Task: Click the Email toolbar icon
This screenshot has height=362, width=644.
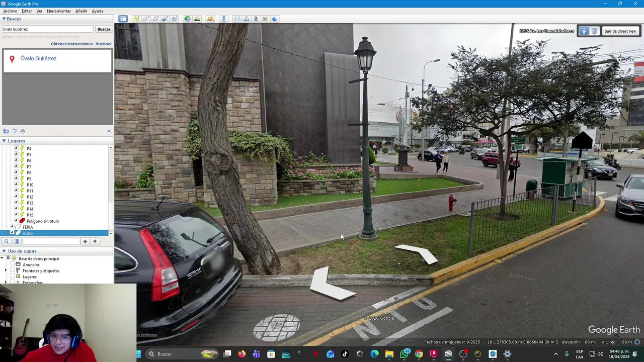Action: (237, 19)
